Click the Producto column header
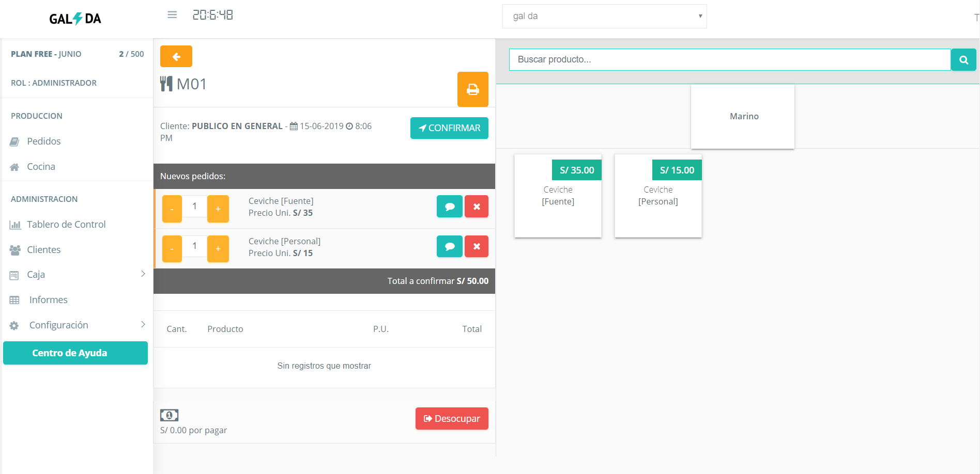Viewport: 980px width, 474px height. point(225,329)
